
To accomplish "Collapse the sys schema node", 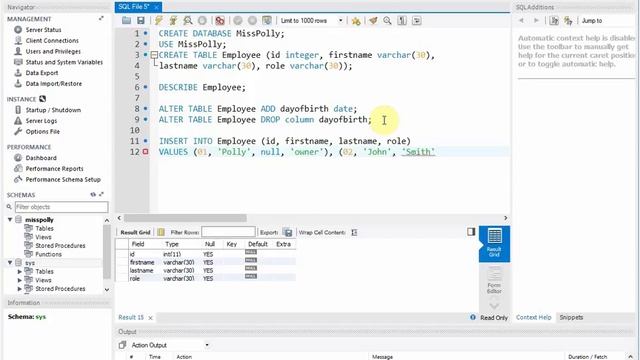I will point(10,263).
